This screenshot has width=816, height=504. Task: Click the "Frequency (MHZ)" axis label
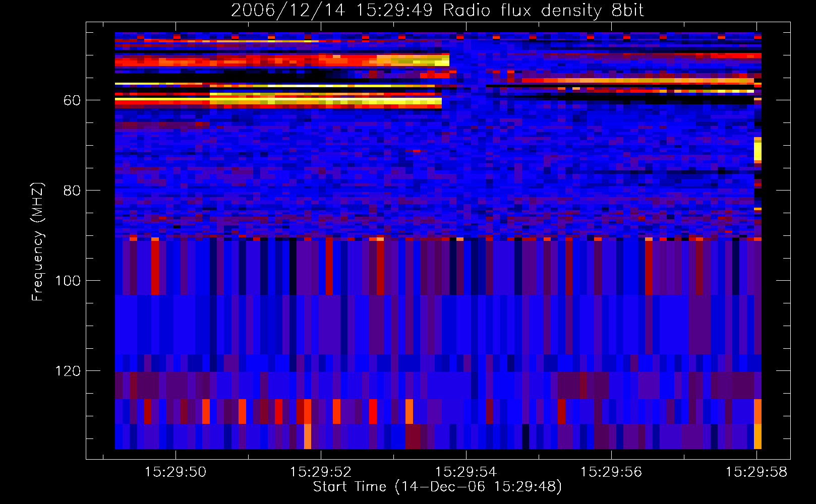(x=38, y=241)
